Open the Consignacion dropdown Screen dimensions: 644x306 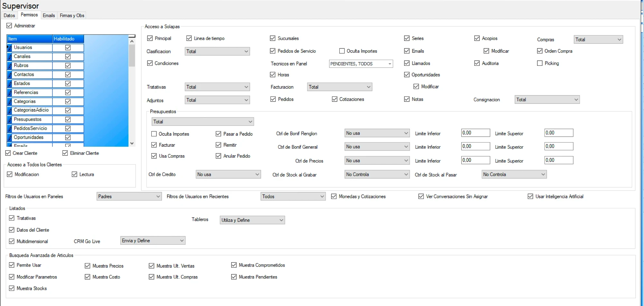click(547, 100)
